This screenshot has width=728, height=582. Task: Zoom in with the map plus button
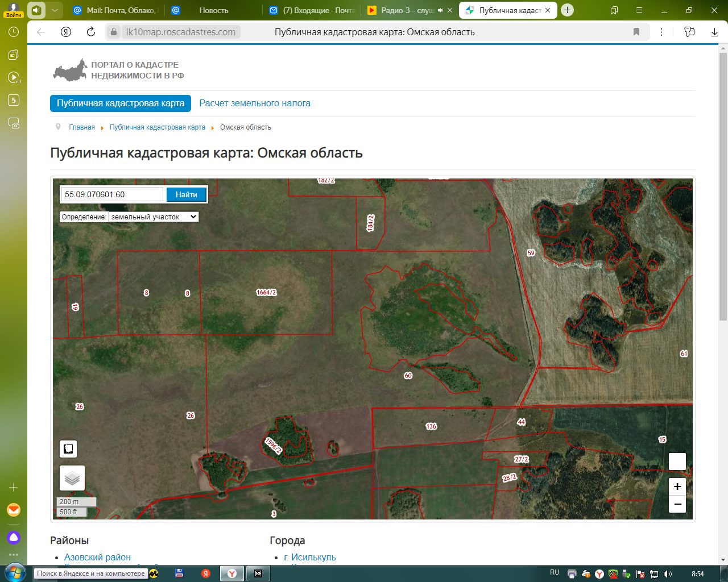tap(677, 487)
